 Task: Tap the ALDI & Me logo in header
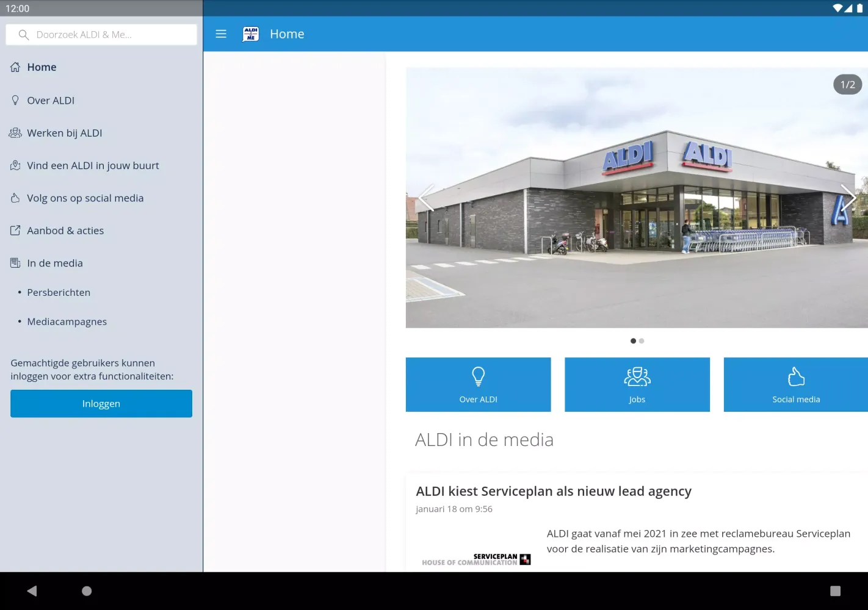point(251,34)
